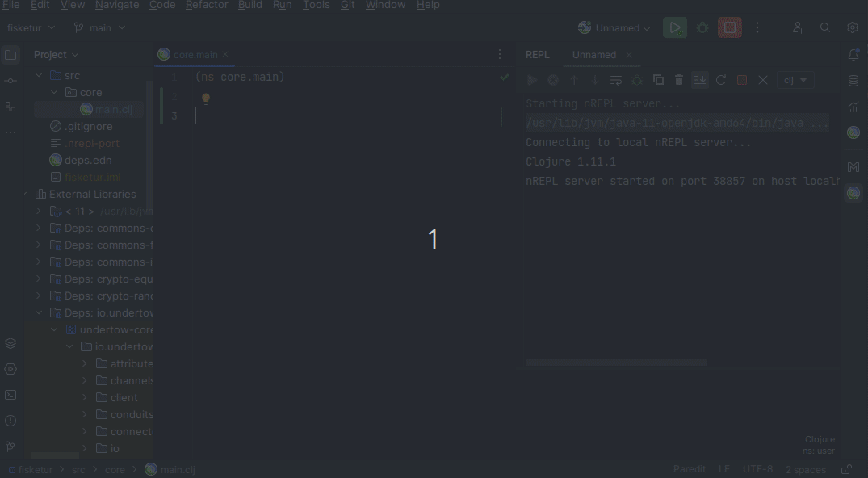This screenshot has height=478, width=868.
Task: Reconnect the REPL using the refresh icon
Action: tap(721, 80)
